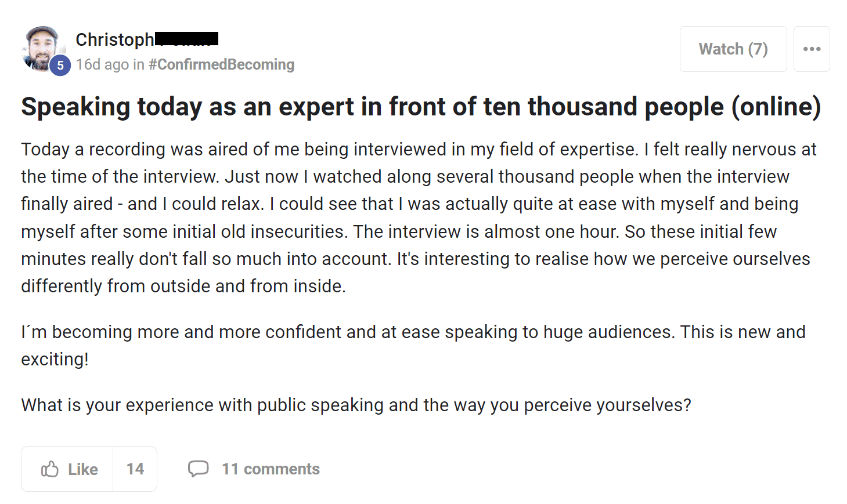Click the line starting 'I´m becoming more and more confident'

tap(413, 332)
